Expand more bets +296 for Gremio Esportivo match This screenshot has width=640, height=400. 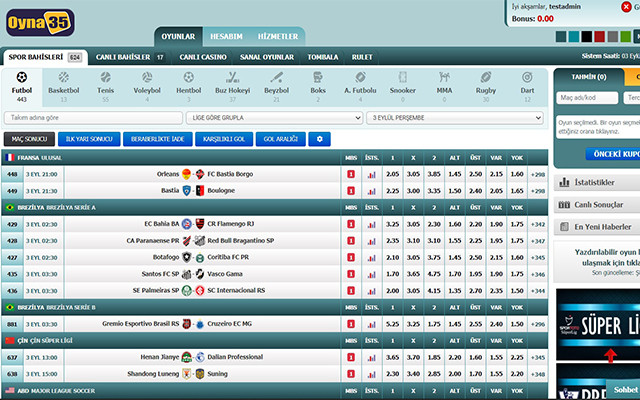pos(538,324)
